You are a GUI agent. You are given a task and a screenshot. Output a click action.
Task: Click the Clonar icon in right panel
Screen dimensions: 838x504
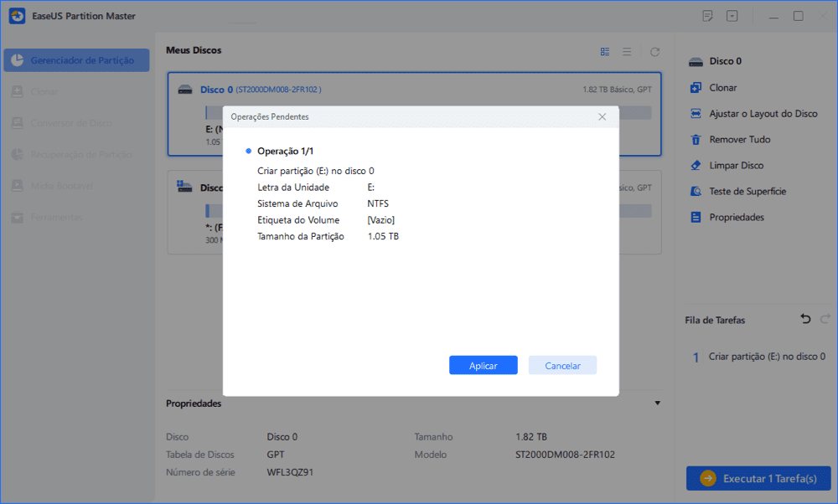tap(696, 88)
